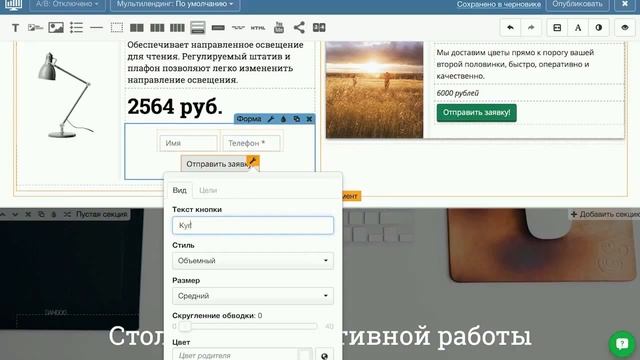Screen dimensions: 640x360
Task: Select the 2564 руб. price text
Action: 175,107
